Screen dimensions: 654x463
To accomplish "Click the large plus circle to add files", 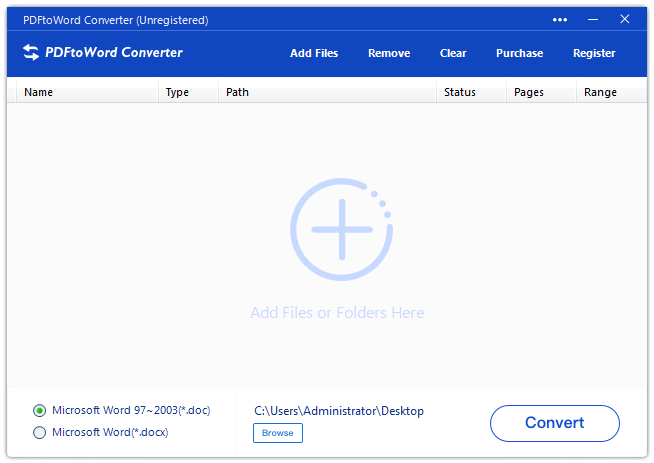I will pyautogui.click(x=342, y=229).
